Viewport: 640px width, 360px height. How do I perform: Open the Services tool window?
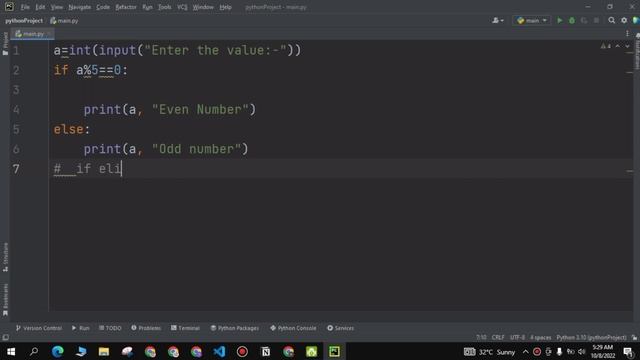[x=340, y=328]
